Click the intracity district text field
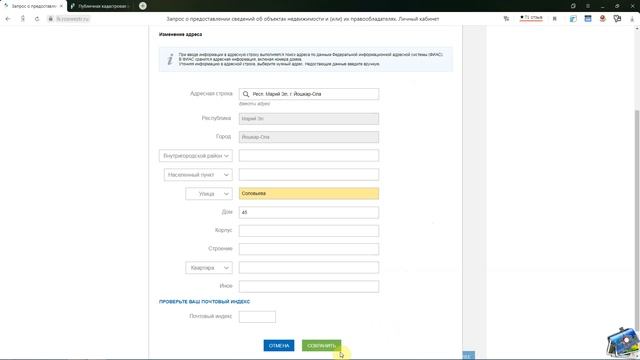 coord(309,156)
